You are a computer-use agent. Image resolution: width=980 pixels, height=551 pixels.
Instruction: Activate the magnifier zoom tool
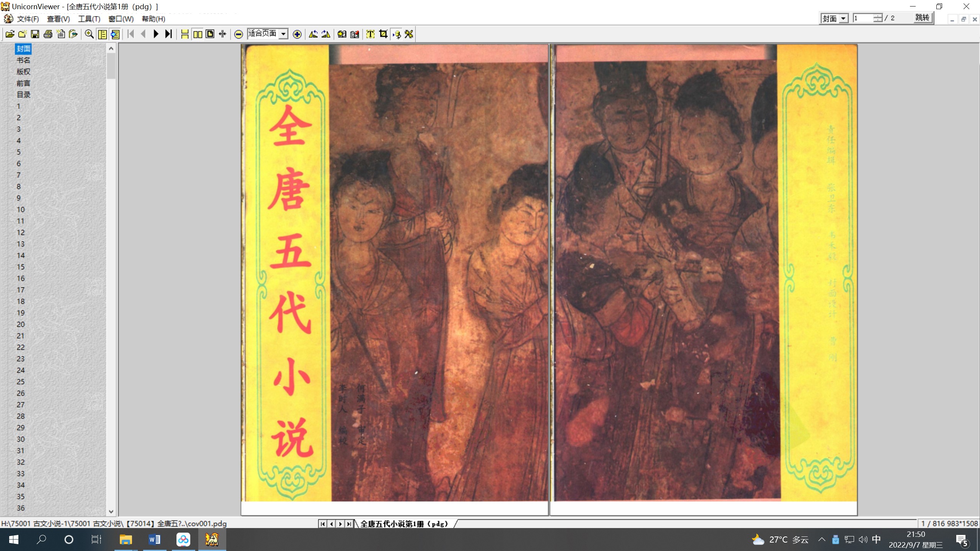tap(89, 34)
